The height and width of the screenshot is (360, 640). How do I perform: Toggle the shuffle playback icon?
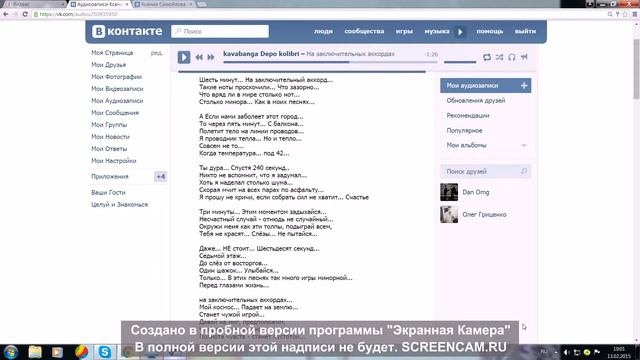[x=499, y=57]
